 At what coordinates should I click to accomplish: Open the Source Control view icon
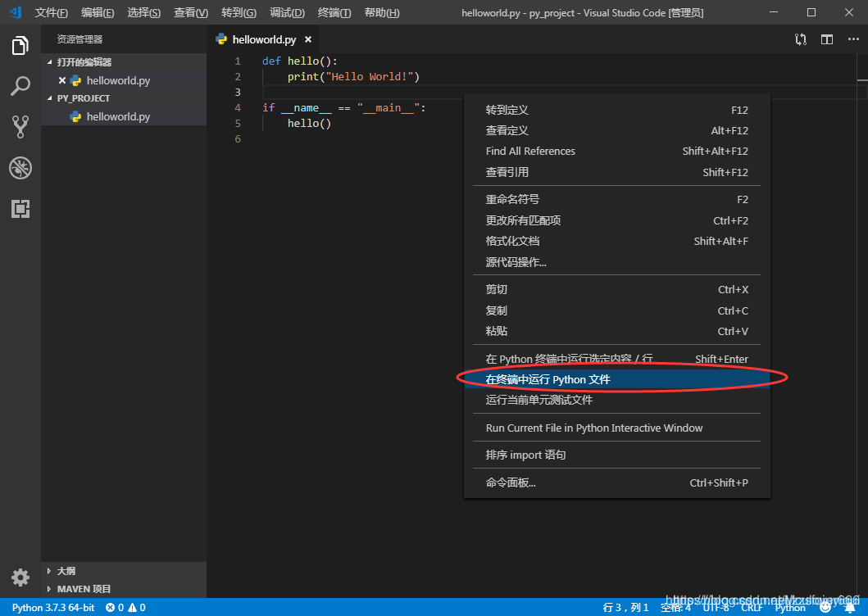click(x=20, y=127)
